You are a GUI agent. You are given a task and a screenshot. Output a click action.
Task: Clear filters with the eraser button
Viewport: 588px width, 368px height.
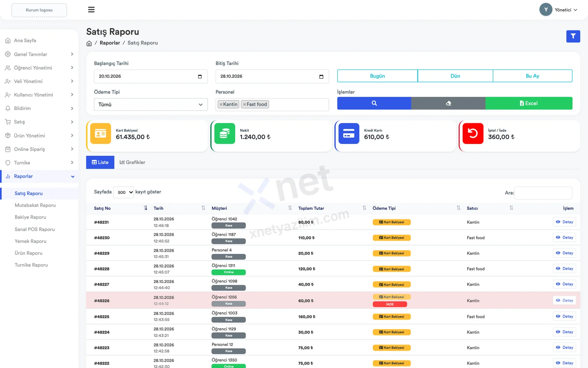[x=448, y=103]
